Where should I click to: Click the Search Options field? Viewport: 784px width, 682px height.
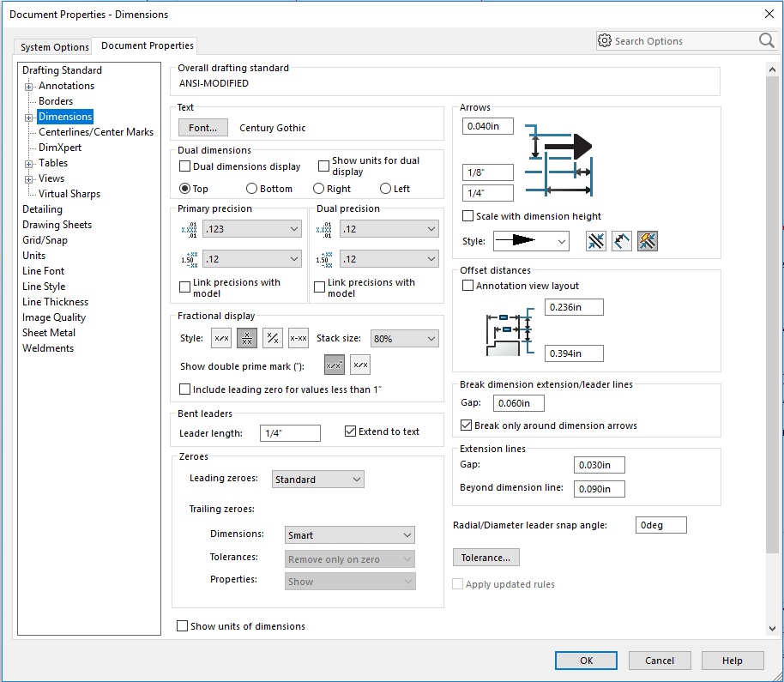[x=685, y=41]
